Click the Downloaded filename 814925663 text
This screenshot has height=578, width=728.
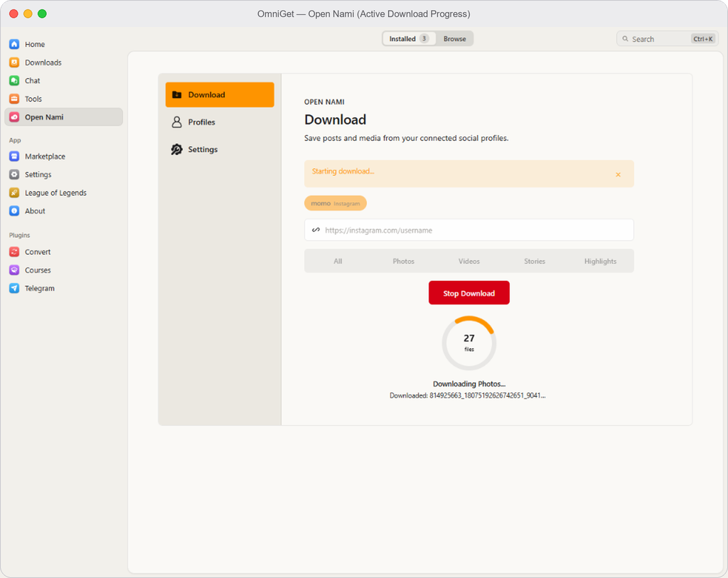(468, 395)
